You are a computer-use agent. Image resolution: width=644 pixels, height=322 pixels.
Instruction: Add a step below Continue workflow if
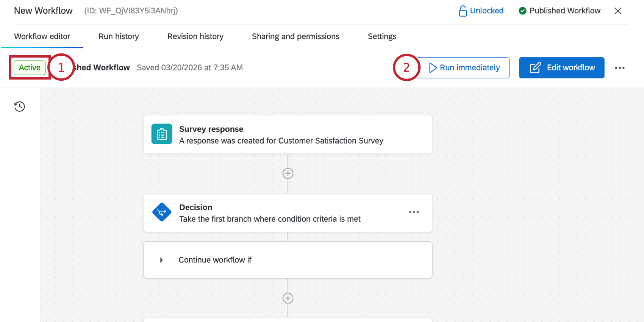pyautogui.click(x=288, y=298)
